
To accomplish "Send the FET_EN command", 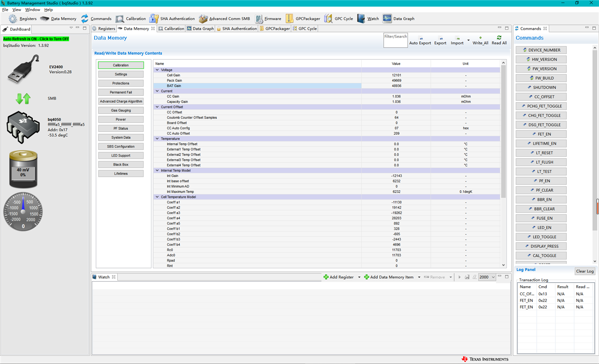I will pyautogui.click(x=541, y=134).
